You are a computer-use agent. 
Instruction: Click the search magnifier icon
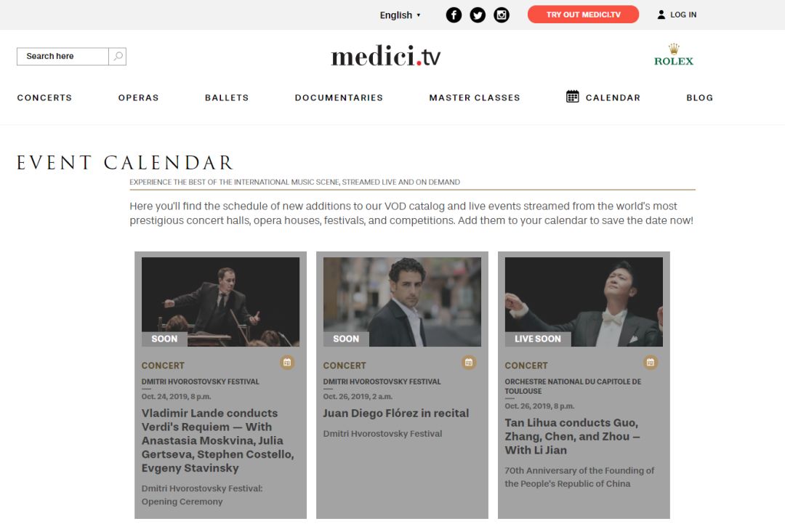[x=118, y=56]
